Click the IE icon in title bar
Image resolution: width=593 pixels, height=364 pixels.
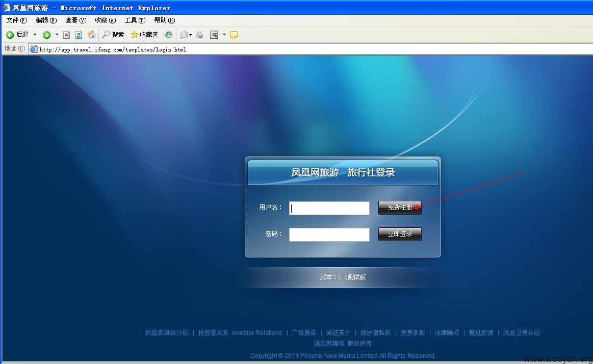point(7,7)
